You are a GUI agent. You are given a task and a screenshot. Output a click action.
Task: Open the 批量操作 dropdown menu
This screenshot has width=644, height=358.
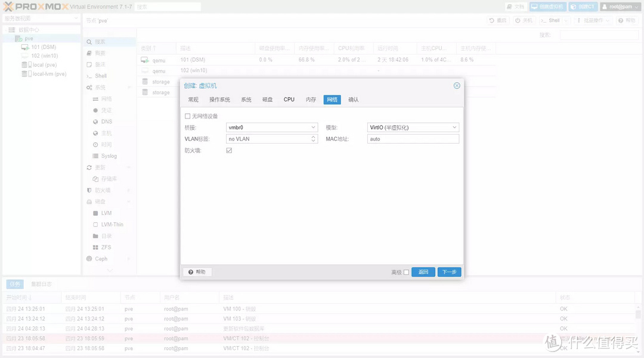click(x=593, y=20)
